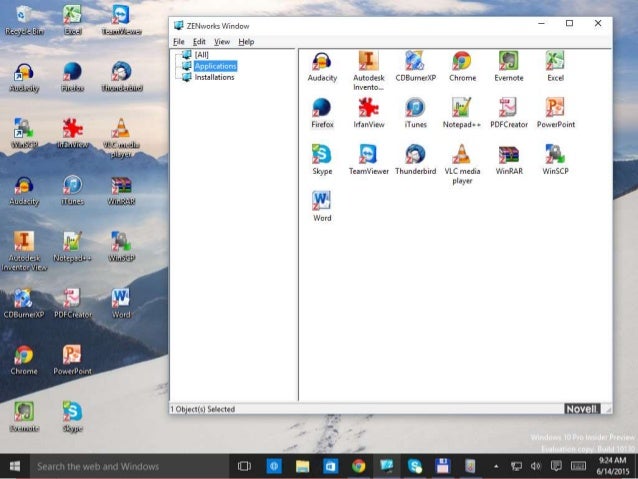Open the Edit menu

coord(199,42)
